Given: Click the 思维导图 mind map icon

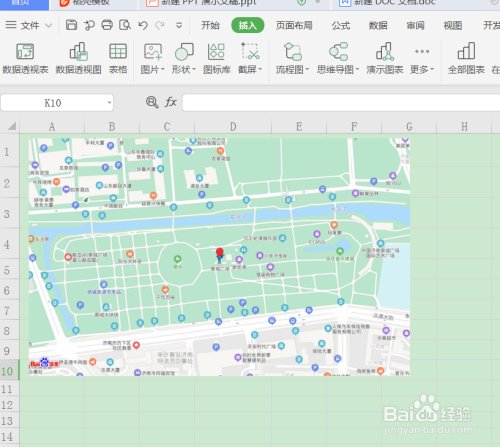Looking at the screenshot, I should point(338,51).
